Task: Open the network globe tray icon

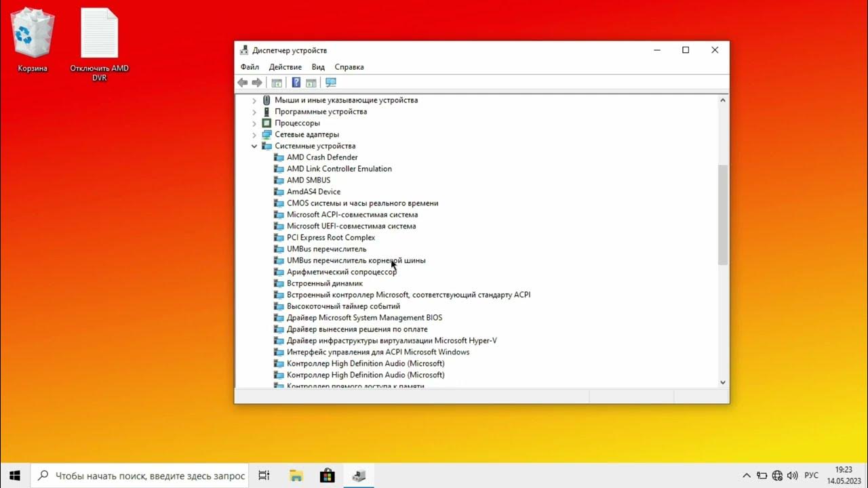Action: click(778, 476)
